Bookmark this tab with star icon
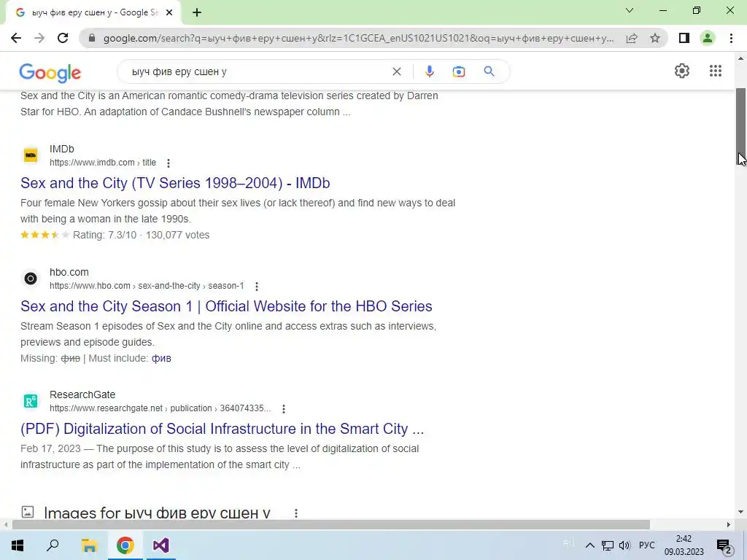Viewport: 747px width, 560px height. coord(655,38)
